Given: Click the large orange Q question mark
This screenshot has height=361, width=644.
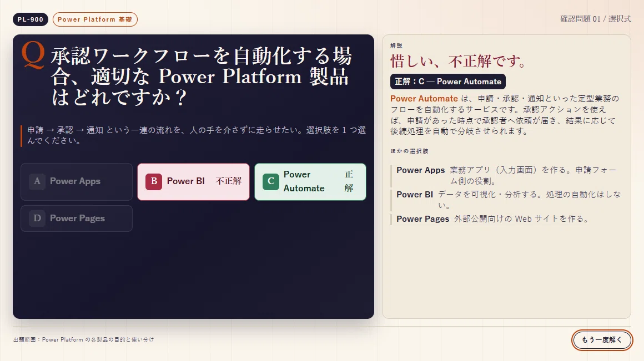Looking at the screenshot, I should tap(33, 54).
